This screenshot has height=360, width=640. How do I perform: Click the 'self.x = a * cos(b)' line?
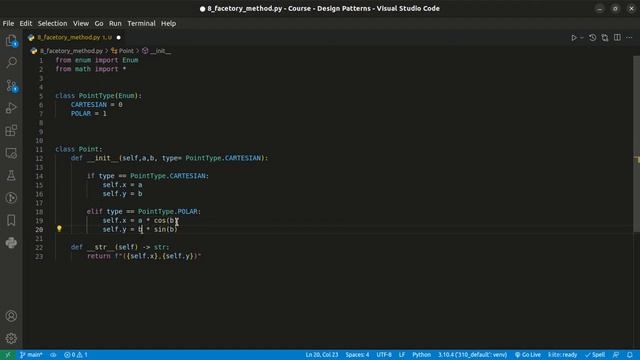tap(140, 220)
